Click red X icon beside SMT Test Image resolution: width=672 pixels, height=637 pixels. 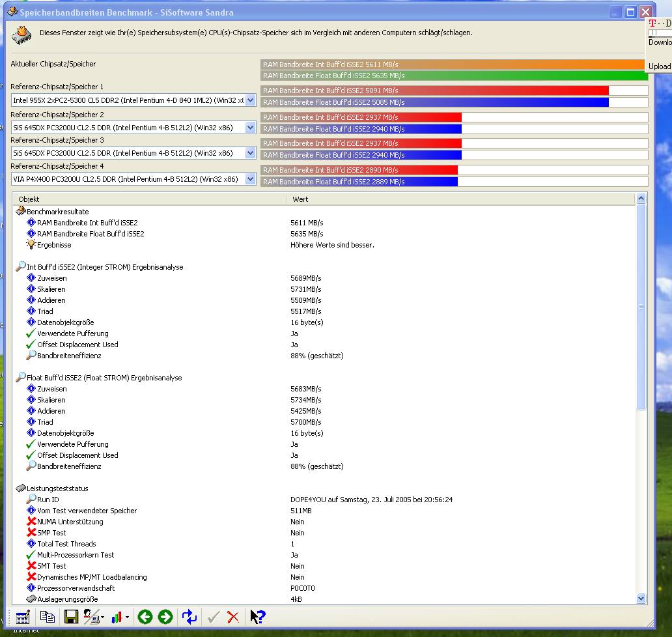pyautogui.click(x=31, y=565)
